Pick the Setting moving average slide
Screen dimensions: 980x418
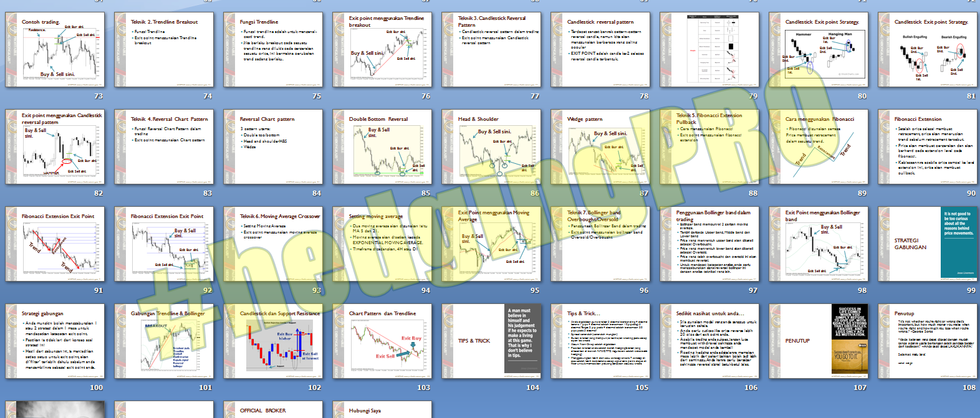382,244
